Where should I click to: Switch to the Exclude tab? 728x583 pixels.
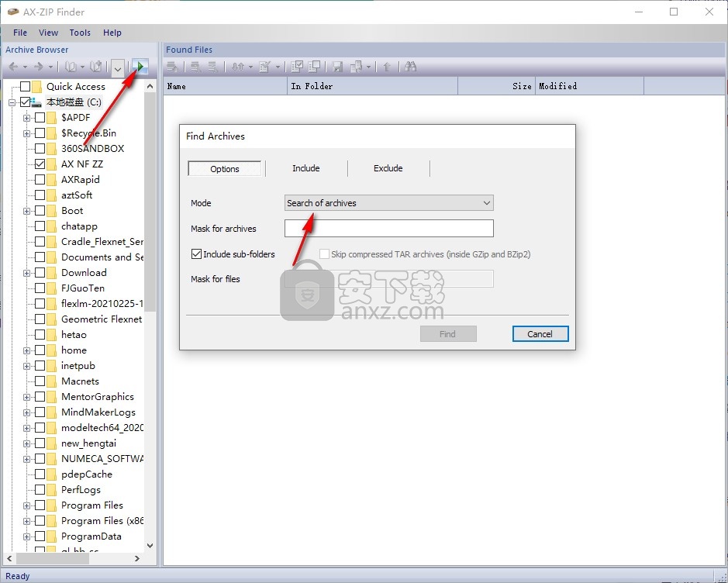point(388,168)
